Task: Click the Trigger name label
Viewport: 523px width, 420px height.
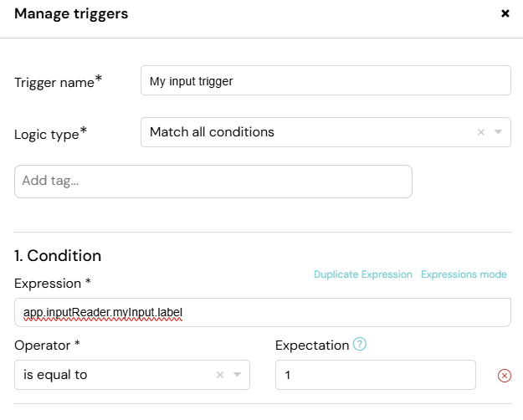Action: [58, 82]
